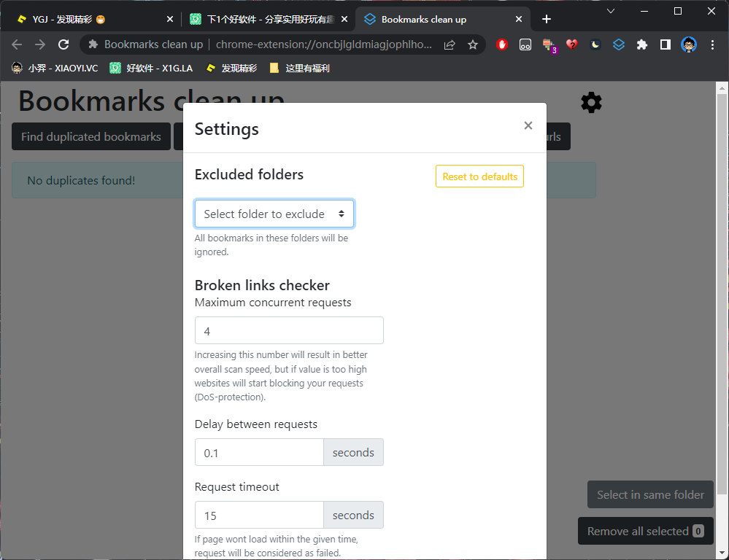Click the Maximum concurrent requests field
729x560 pixels.
[x=289, y=330]
